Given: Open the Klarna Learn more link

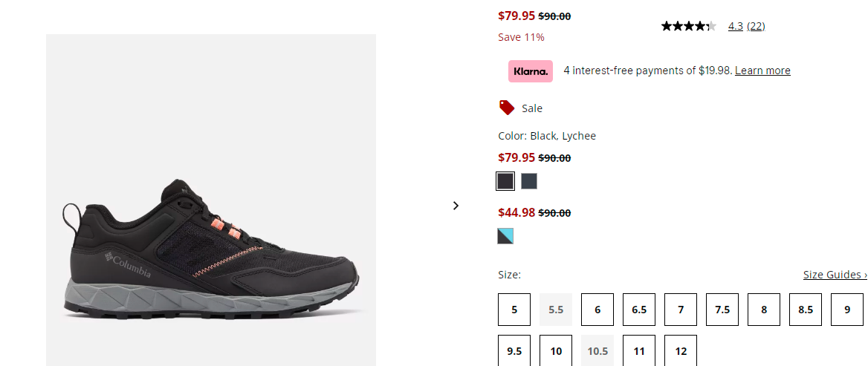Looking at the screenshot, I should coord(762,71).
